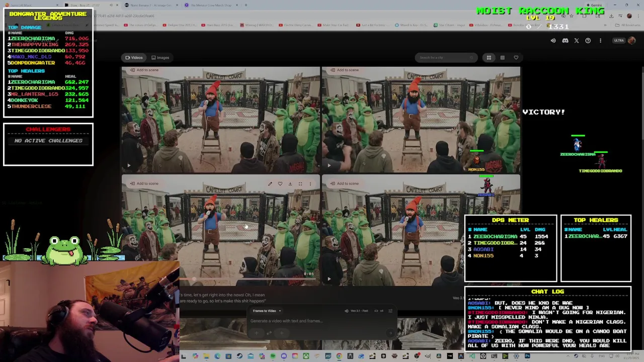Screen dimensions: 644x362
Task: Swap first and last frames icon
Action: 269,333
